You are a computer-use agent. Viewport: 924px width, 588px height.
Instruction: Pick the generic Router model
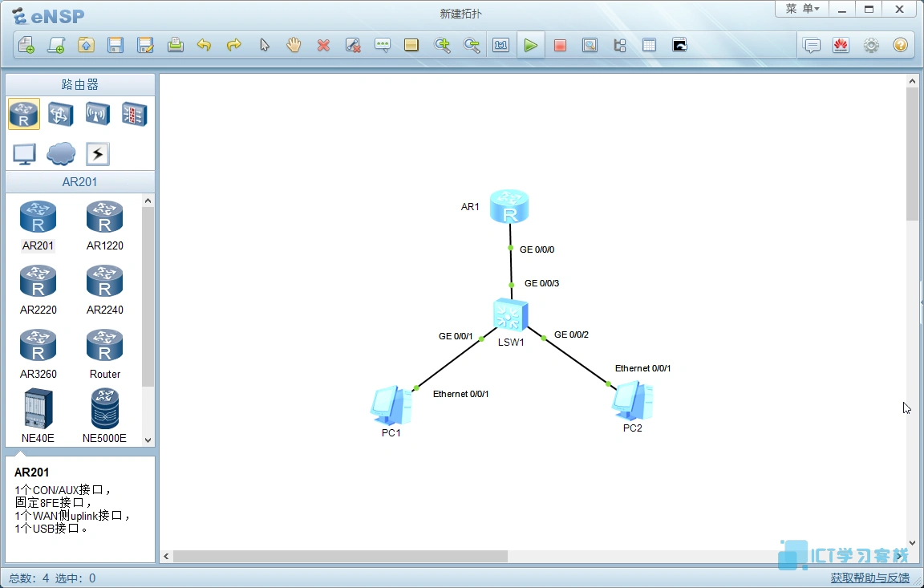pos(105,354)
